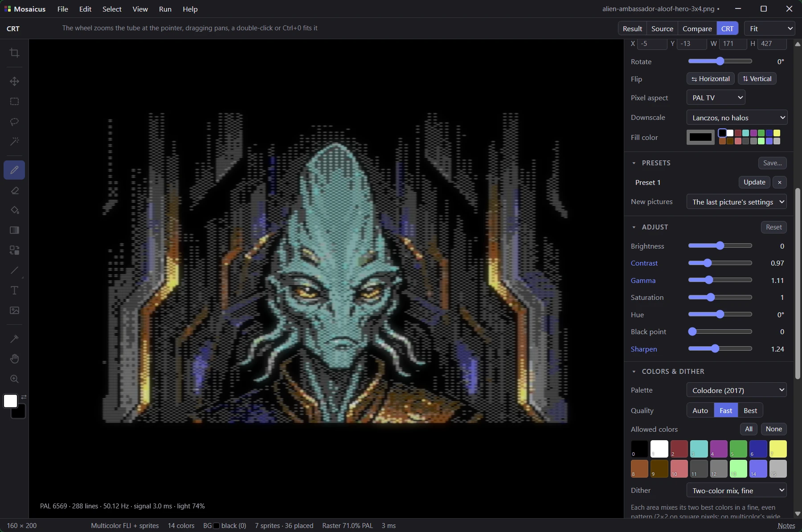
Task: Switch to the Source view tab
Action: coord(662,29)
